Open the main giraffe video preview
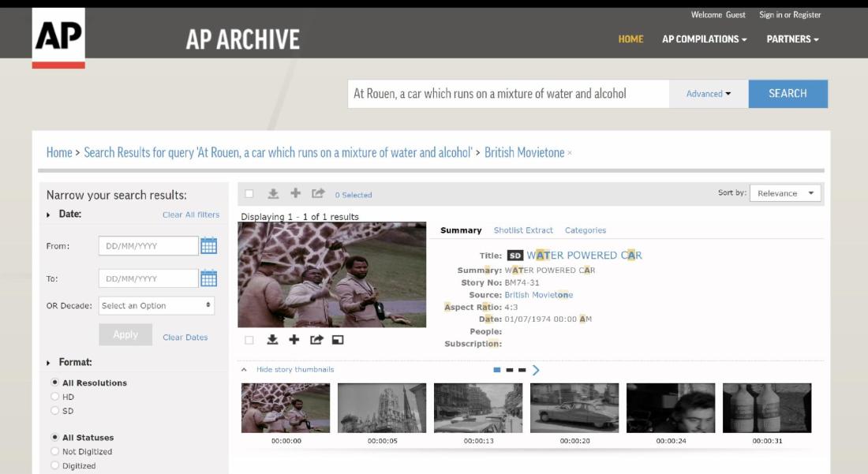The height and width of the screenshot is (474, 868). pos(332,275)
